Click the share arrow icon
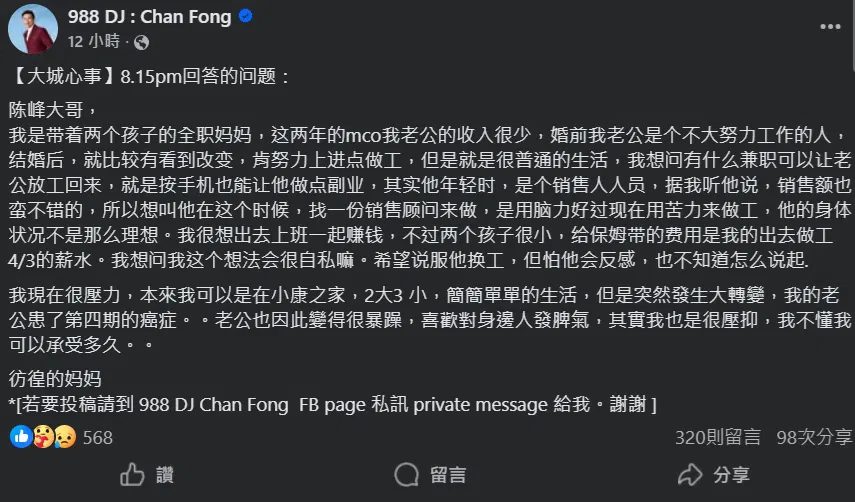 coord(690,473)
